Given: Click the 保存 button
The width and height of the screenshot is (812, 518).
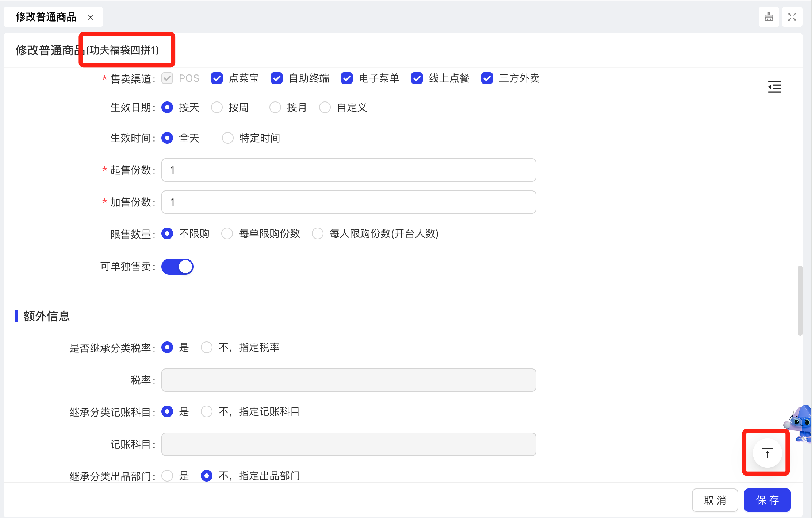Looking at the screenshot, I should (767, 500).
